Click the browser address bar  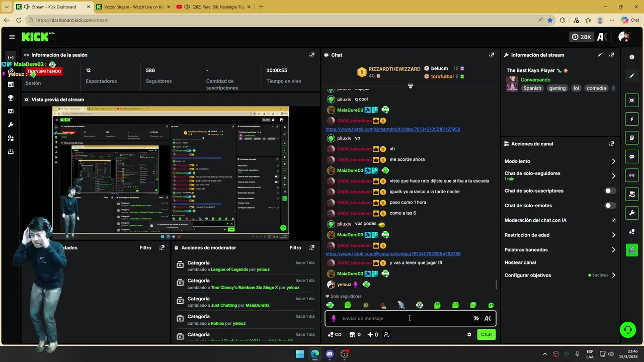point(282,20)
